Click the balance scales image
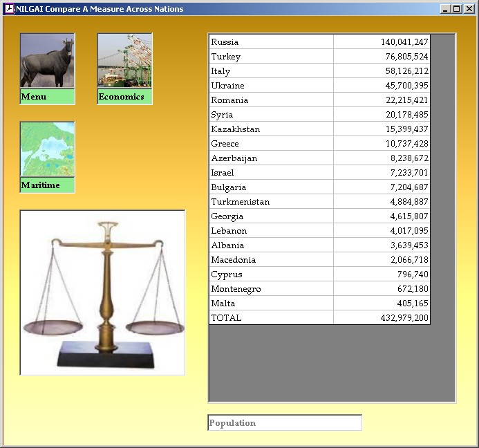The height and width of the screenshot is (448, 479). tap(102, 292)
